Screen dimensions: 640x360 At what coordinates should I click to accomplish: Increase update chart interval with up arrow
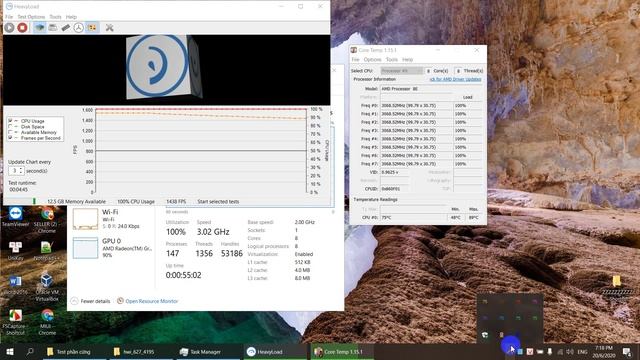pyautogui.click(x=21, y=169)
